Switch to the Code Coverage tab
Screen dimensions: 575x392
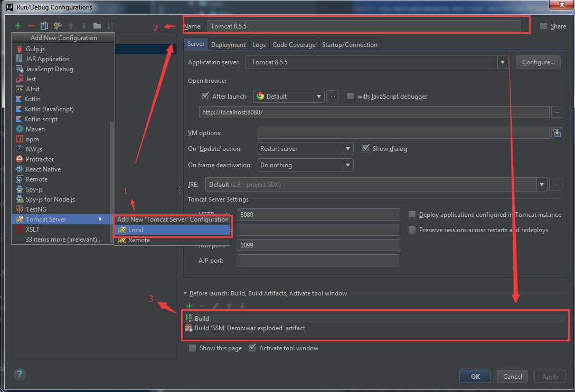(x=294, y=45)
